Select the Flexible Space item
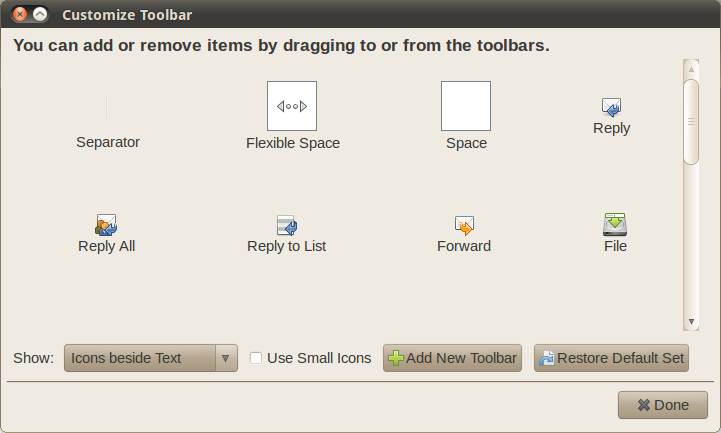This screenshot has height=433, width=721. pos(292,106)
